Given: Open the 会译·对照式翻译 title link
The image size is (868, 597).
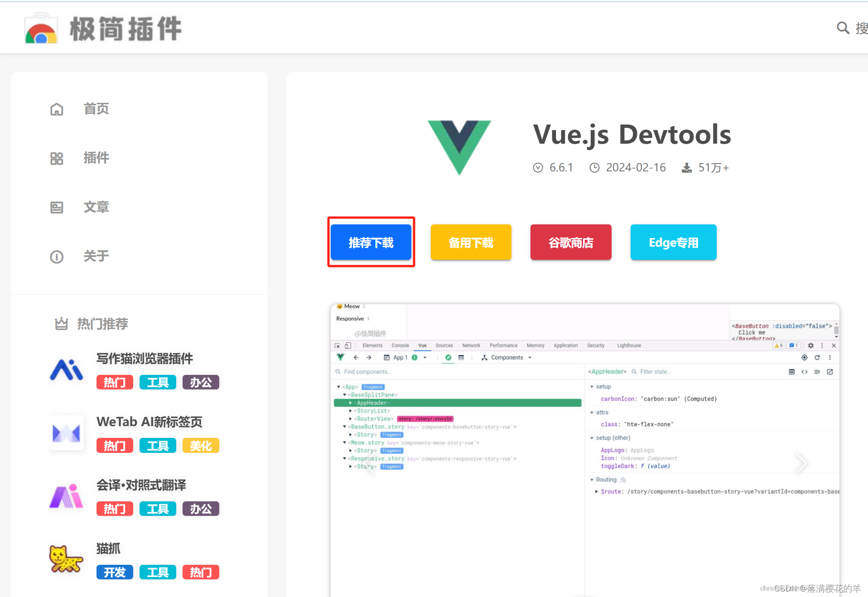Looking at the screenshot, I should click(x=141, y=485).
